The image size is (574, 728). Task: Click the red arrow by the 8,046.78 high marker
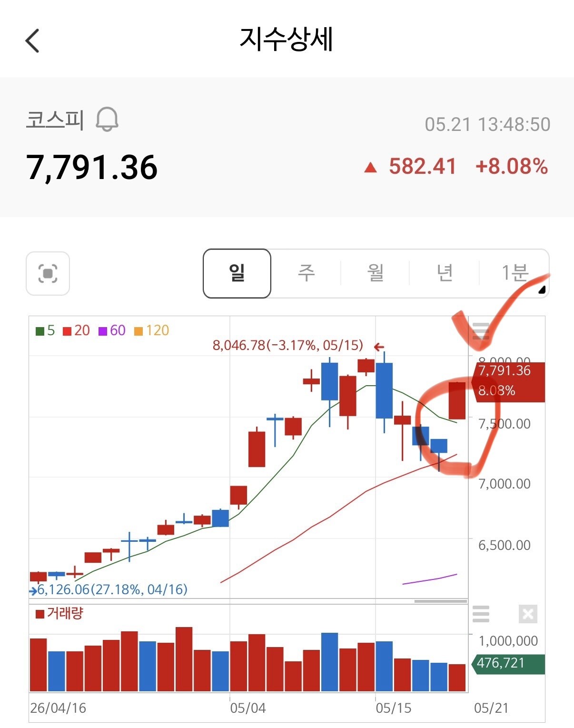(x=379, y=347)
